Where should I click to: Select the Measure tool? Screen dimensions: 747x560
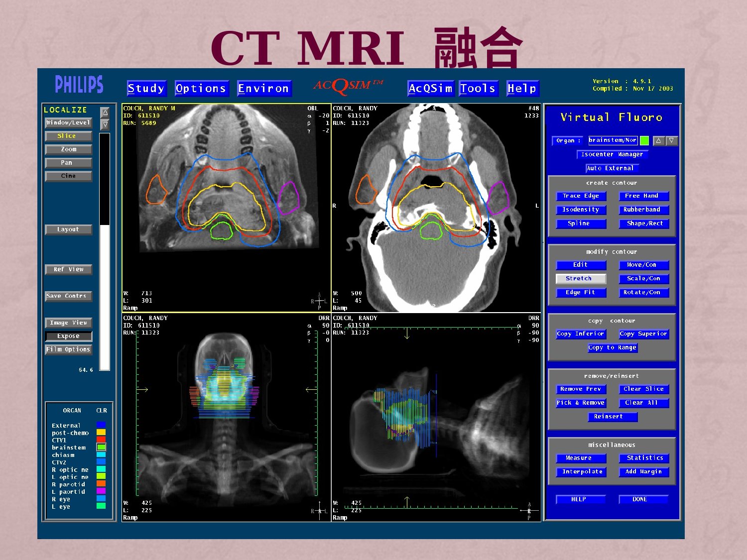coord(581,458)
